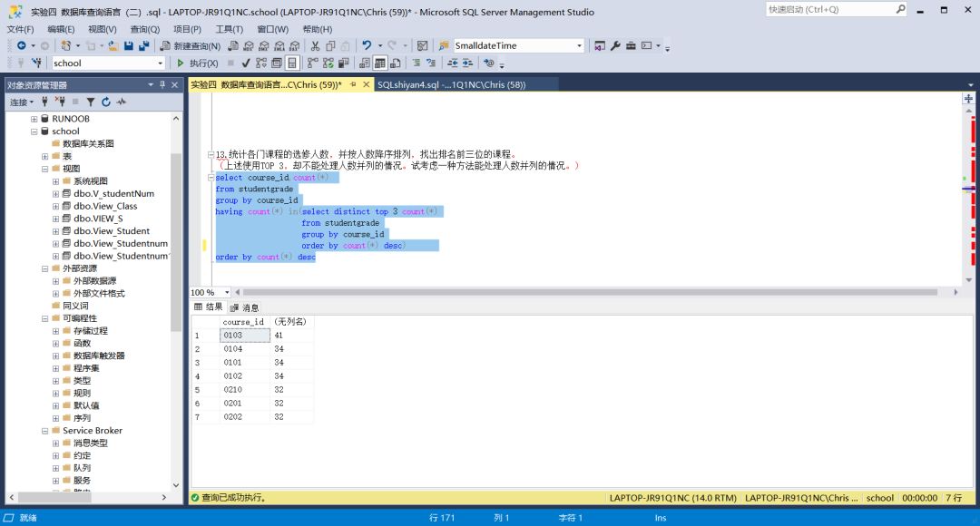
Task: Toggle auto-hide pin on Object Explorer panel
Action: pyautogui.click(x=162, y=84)
